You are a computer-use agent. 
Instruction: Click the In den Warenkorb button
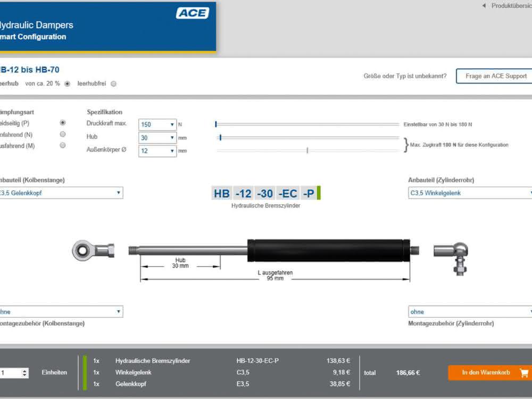tap(490, 372)
